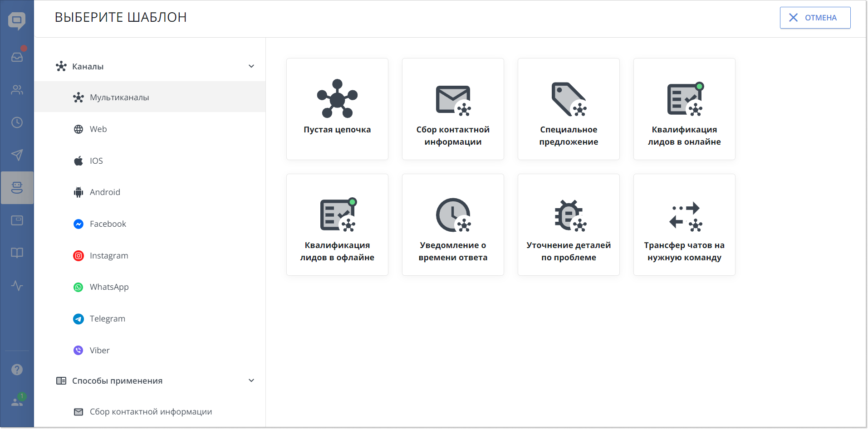
Task: Click the Каналы section header text
Action: [88, 67]
